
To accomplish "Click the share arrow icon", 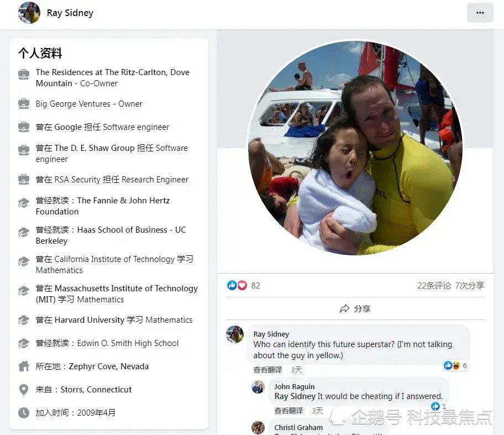I will 345,308.
